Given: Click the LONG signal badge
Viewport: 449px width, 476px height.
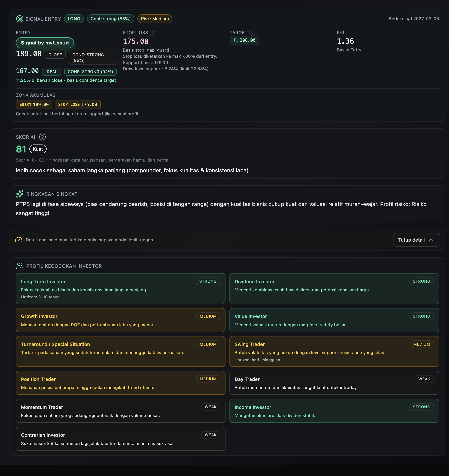Looking at the screenshot, I should click(x=74, y=19).
